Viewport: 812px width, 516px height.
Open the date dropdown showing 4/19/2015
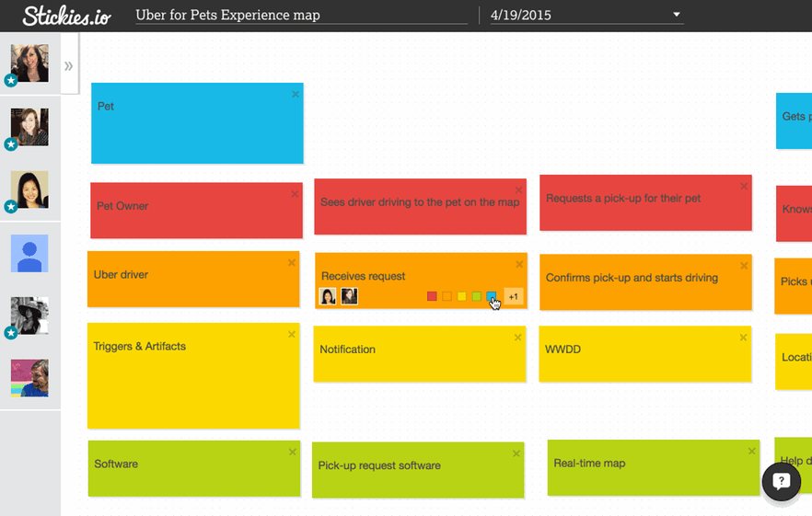tap(677, 15)
